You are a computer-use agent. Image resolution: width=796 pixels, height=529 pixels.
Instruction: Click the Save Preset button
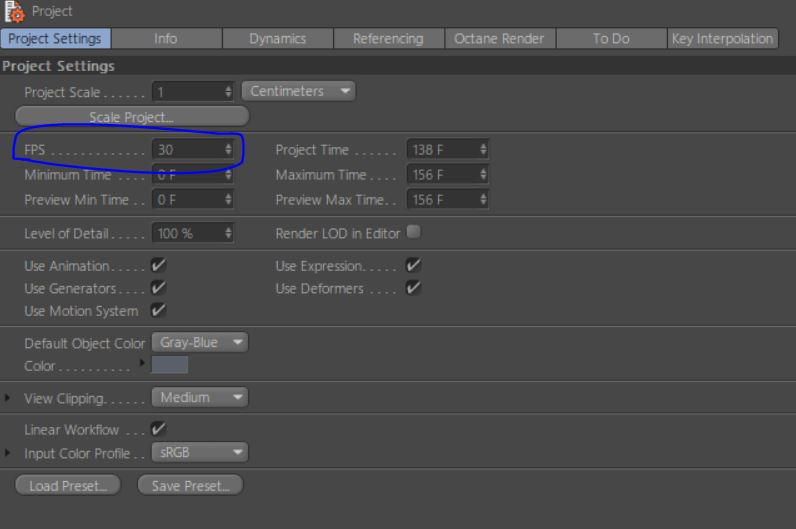click(190, 486)
